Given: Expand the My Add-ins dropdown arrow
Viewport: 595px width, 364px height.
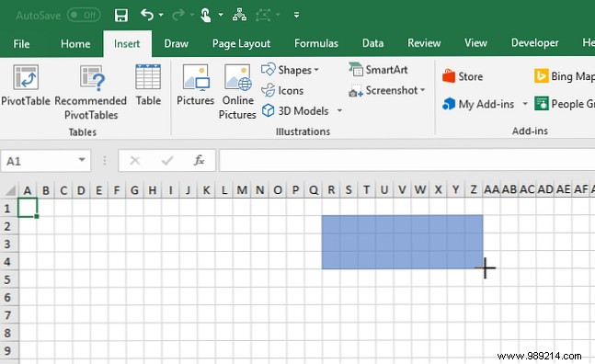Looking at the screenshot, I should click(525, 104).
